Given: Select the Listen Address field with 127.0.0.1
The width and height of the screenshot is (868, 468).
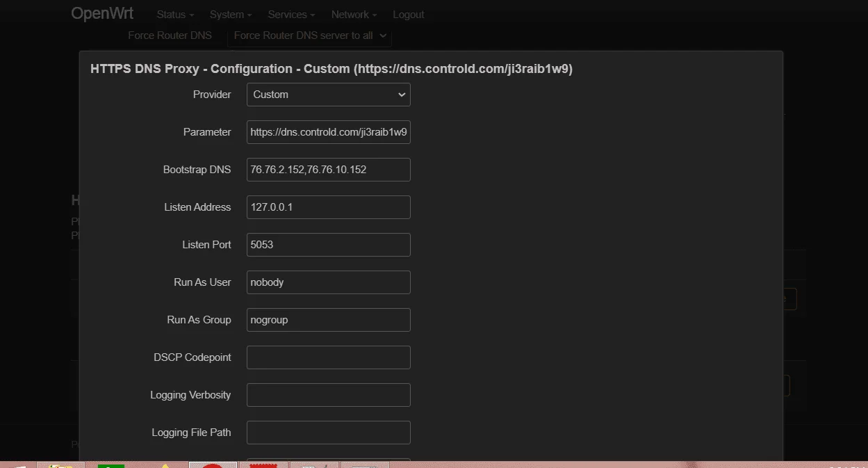Looking at the screenshot, I should coord(328,207).
